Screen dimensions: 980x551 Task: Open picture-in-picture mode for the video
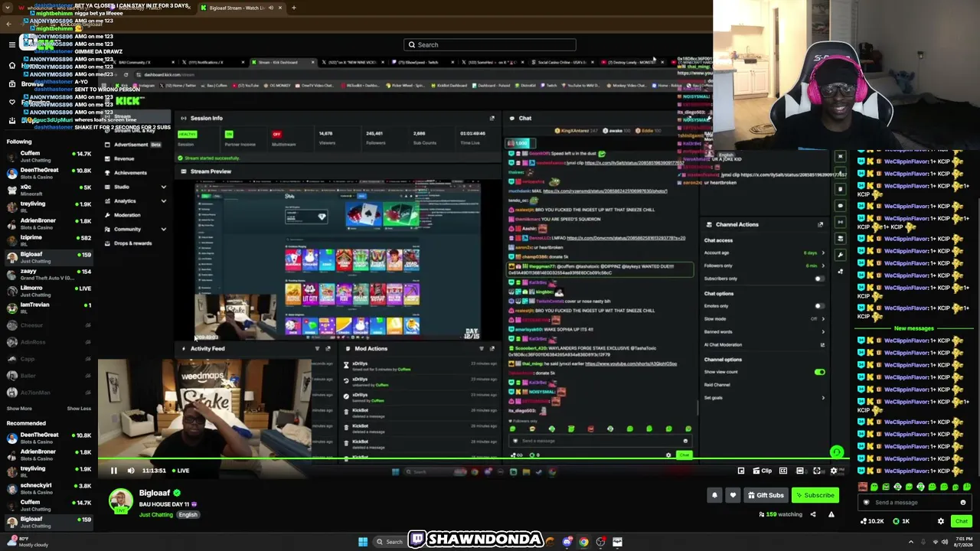(x=741, y=471)
